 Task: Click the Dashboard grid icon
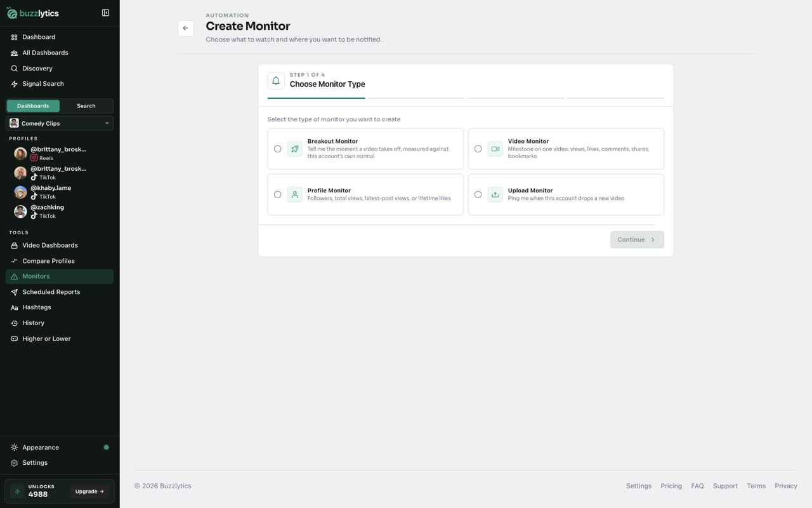click(x=14, y=37)
